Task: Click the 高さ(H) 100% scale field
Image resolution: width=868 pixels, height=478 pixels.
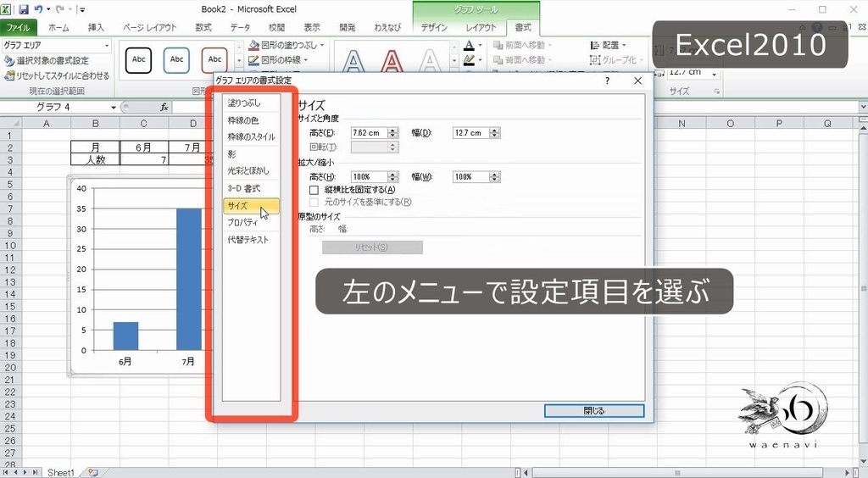Action: point(370,177)
